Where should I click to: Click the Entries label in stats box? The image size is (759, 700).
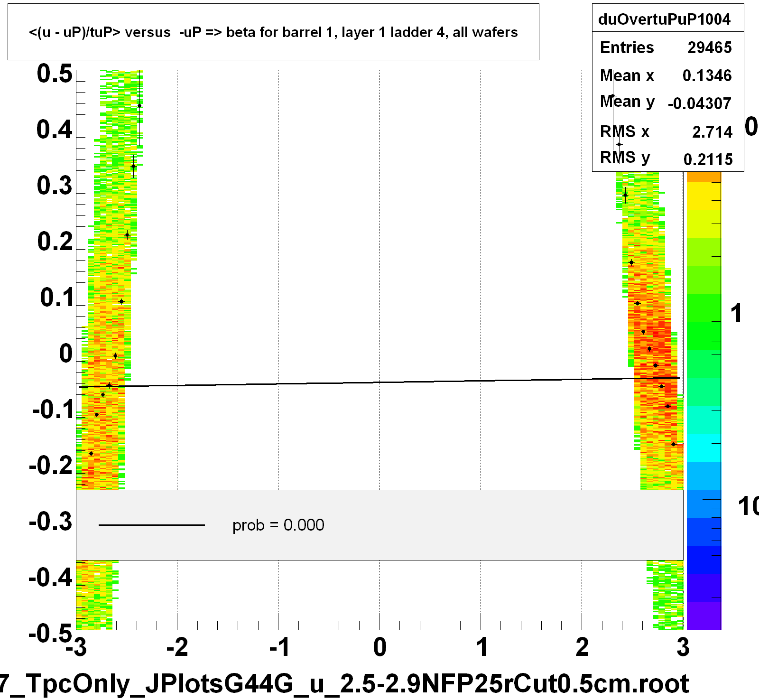627,47
